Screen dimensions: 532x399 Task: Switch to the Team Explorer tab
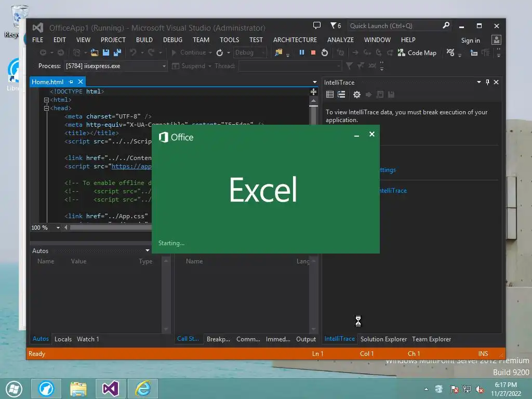tap(431, 339)
